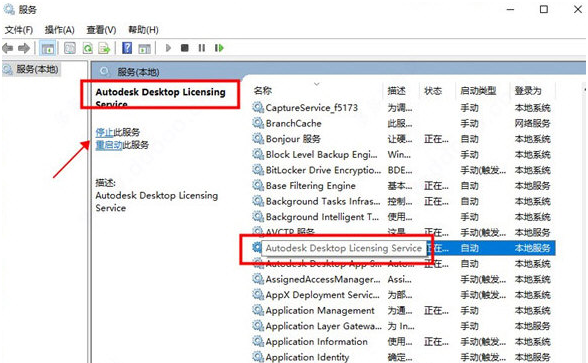Screen dimensions: 588x363
Task: Toggle the console tree pane toolbar icon
Action: (48, 48)
